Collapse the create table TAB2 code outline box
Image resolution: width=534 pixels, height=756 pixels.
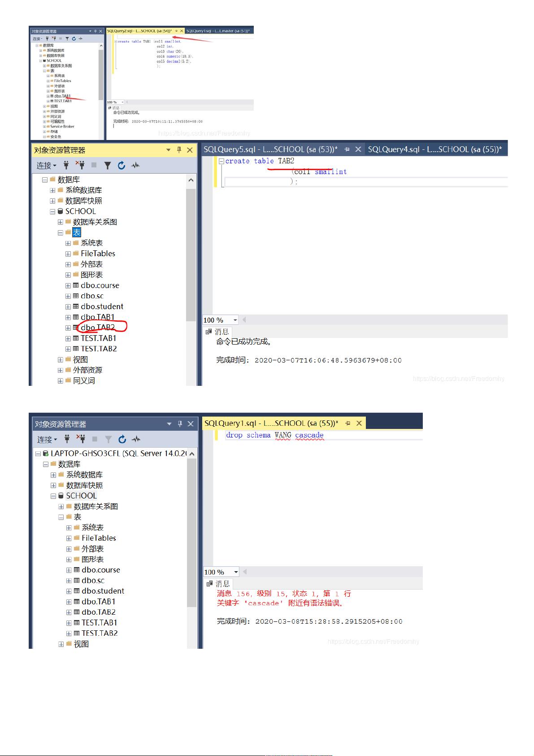[x=221, y=161]
